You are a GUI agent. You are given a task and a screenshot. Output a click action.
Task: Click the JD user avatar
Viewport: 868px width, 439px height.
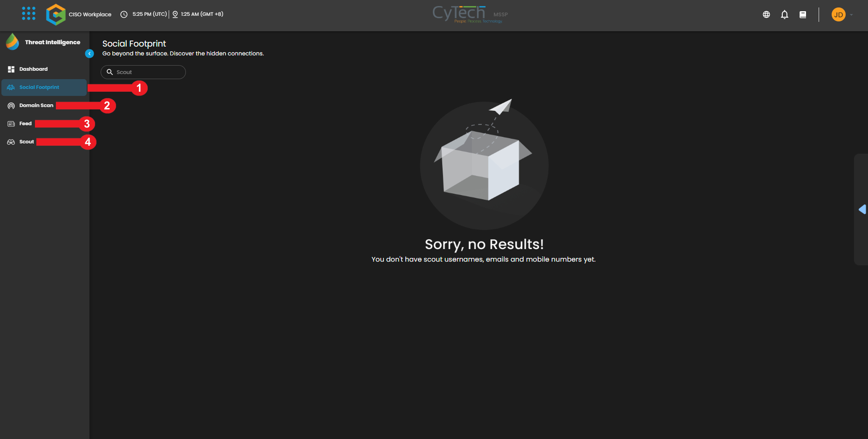[839, 14]
